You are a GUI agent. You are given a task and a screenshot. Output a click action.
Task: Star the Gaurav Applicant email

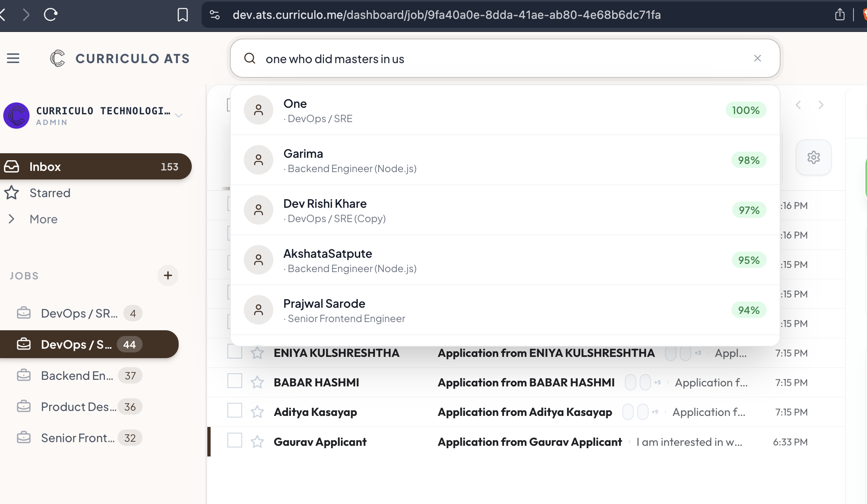[257, 442]
